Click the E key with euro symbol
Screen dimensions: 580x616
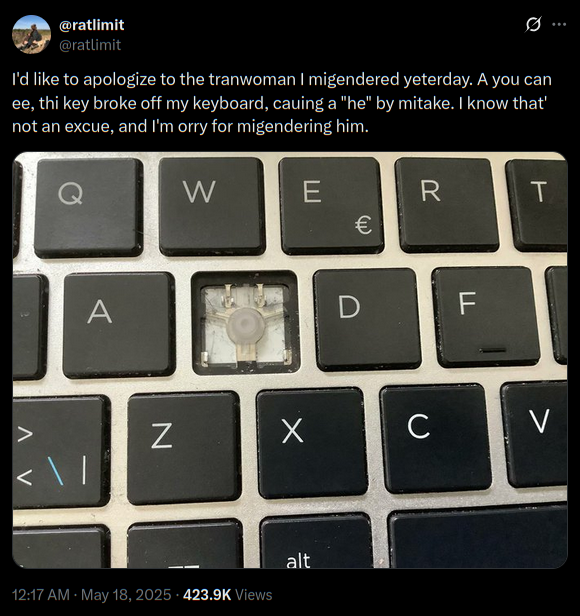(332, 205)
